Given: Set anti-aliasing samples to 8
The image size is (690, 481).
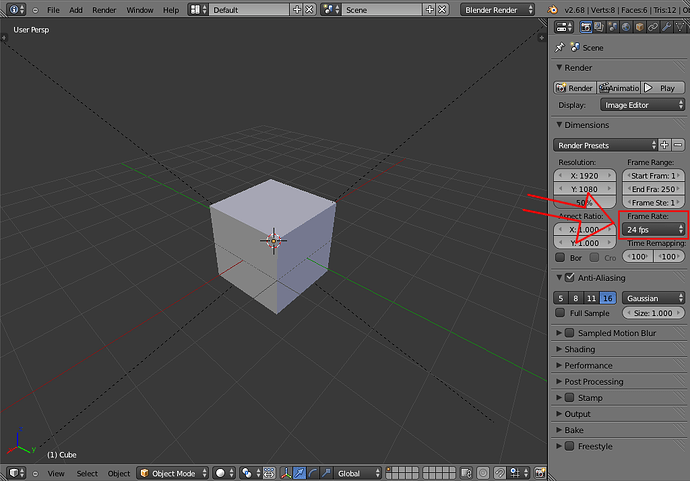Looking at the screenshot, I should pos(576,298).
